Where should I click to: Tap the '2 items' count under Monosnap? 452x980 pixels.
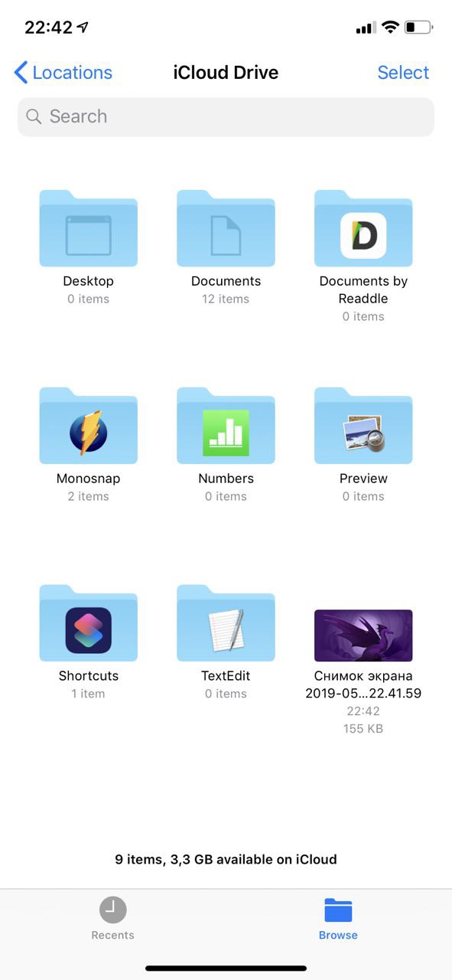[88, 496]
